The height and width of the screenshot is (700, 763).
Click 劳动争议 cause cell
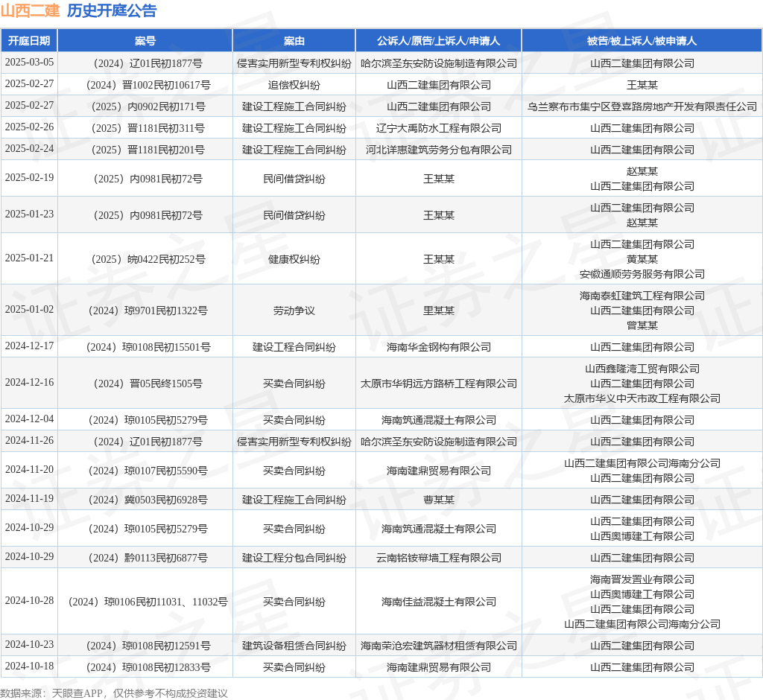click(x=294, y=311)
